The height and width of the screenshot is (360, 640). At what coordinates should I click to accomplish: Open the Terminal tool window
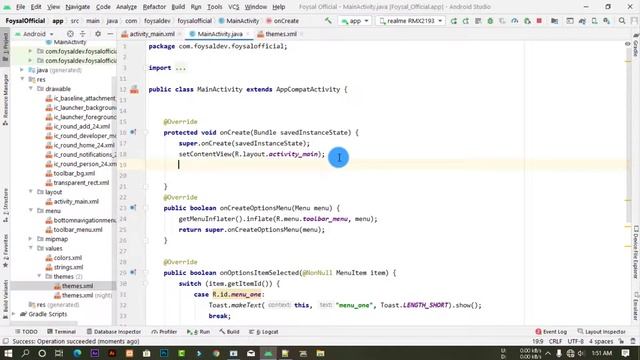coord(61,331)
